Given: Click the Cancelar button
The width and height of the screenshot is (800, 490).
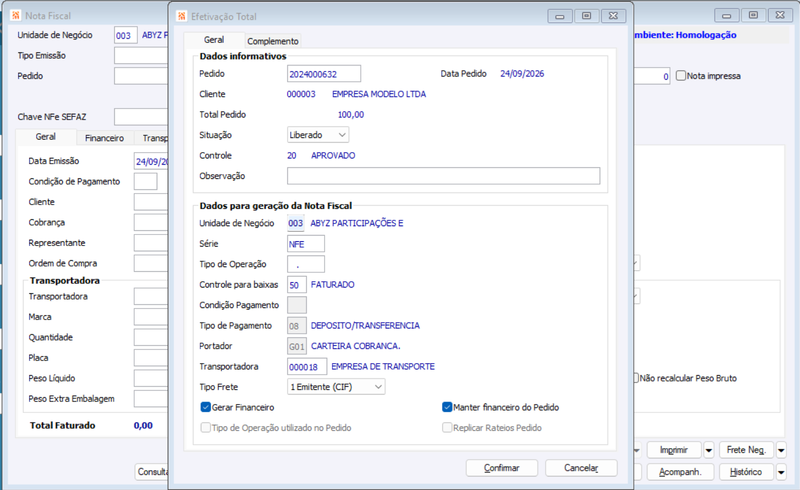Looking at the screenshot, I should (581, 468).
